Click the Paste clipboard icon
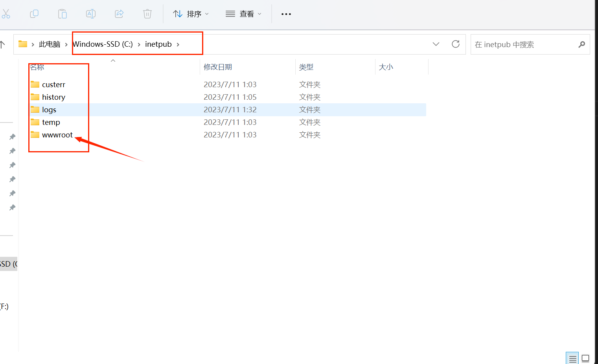Screen dimensions: 598x364 pos(63,14)
